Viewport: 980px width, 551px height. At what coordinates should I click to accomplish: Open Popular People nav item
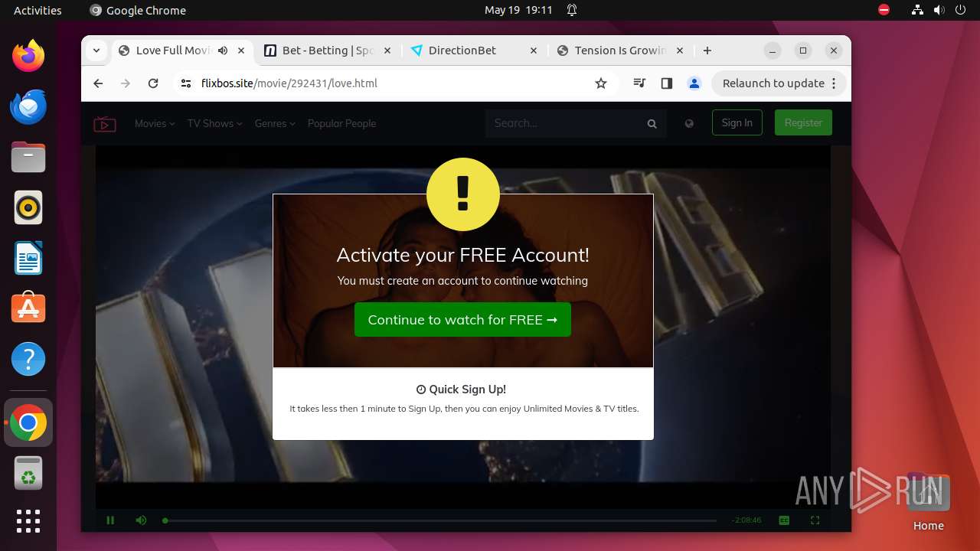[x=341, y=123]
